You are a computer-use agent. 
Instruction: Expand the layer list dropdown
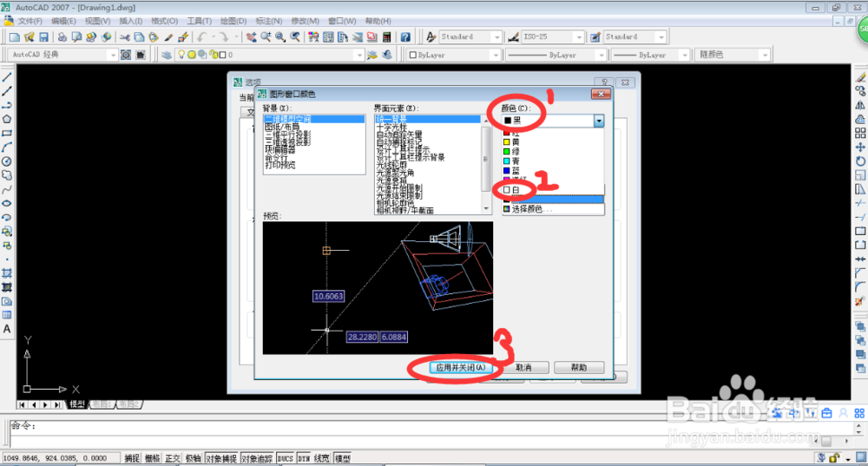tap(359, 55)
